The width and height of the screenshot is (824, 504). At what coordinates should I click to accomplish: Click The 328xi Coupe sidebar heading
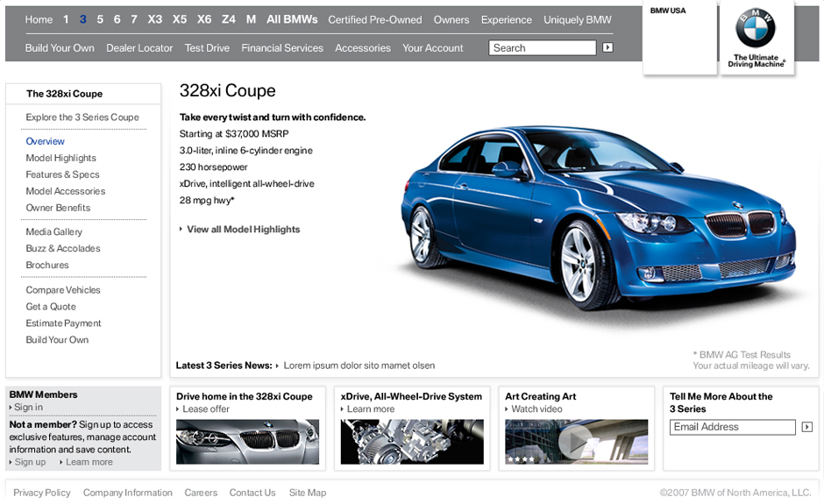65,94
